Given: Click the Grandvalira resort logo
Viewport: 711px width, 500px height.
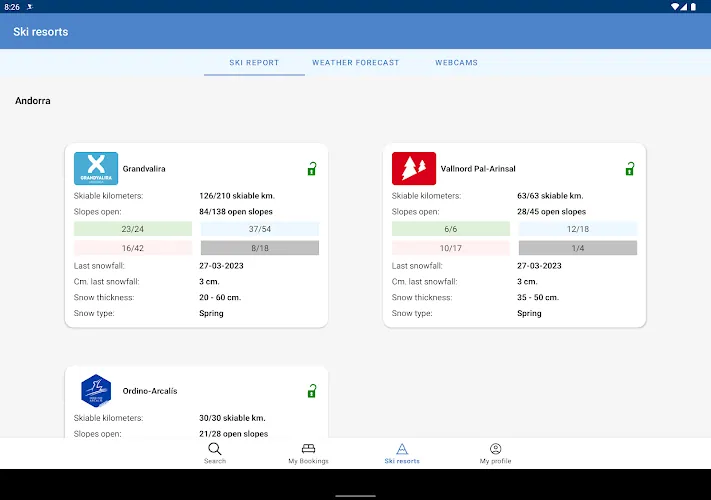Looking at the screenshot, I should (x=96, y=169).
